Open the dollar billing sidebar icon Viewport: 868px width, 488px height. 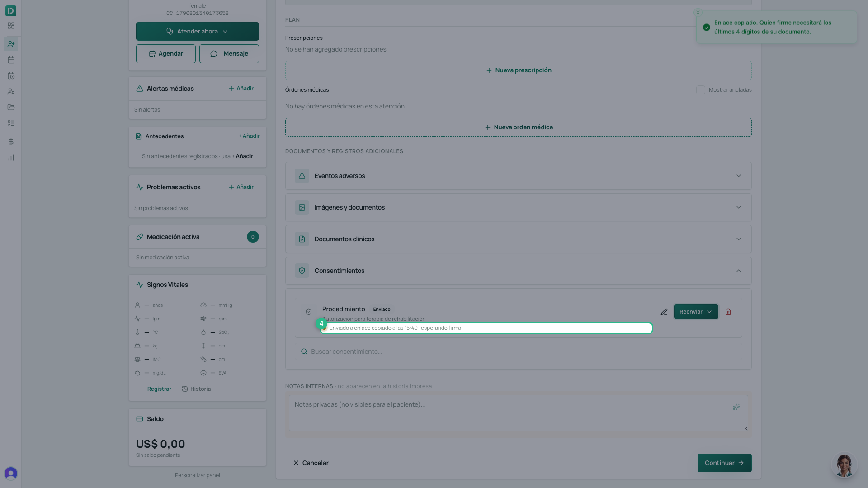[x=11, y=141]
